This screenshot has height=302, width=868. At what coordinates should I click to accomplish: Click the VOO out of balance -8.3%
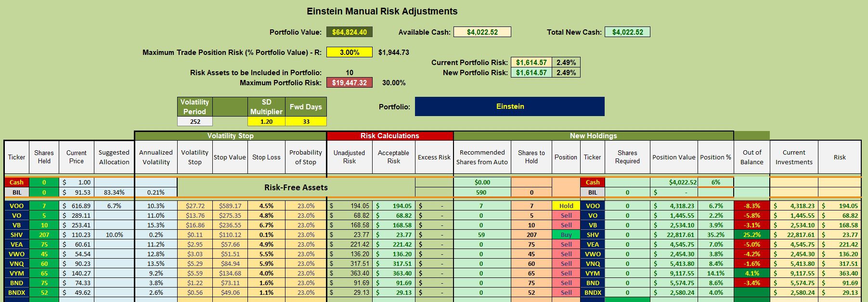pos(752,206)
